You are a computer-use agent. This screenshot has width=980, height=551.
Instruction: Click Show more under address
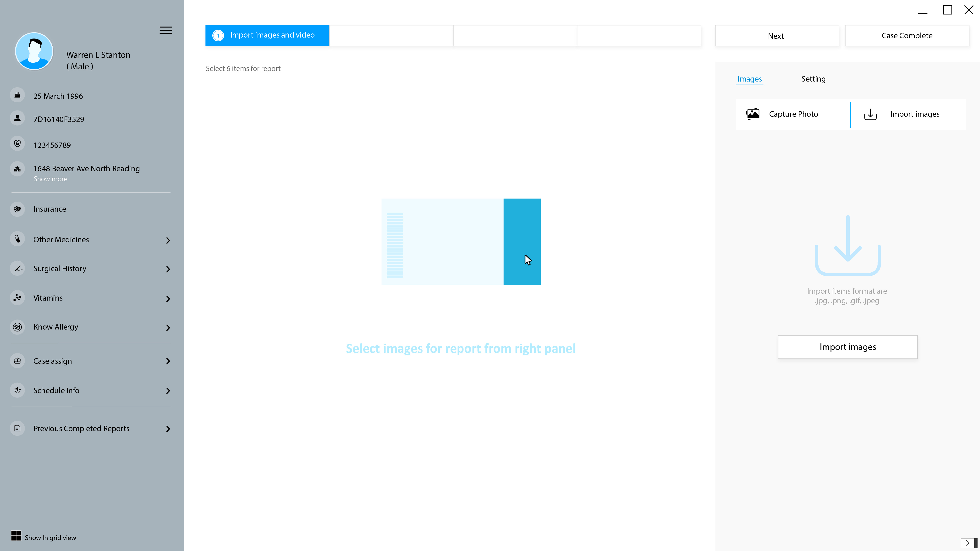[x=50, y=179]
